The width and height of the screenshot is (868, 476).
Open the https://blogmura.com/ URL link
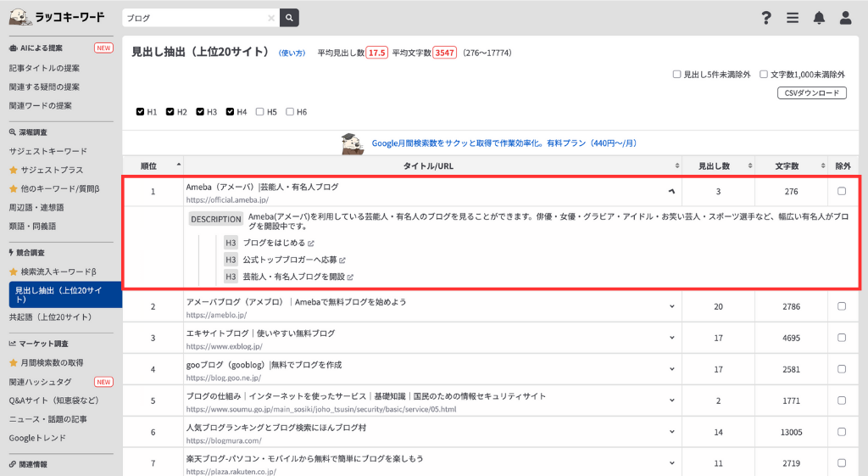[x=224, y=441]
